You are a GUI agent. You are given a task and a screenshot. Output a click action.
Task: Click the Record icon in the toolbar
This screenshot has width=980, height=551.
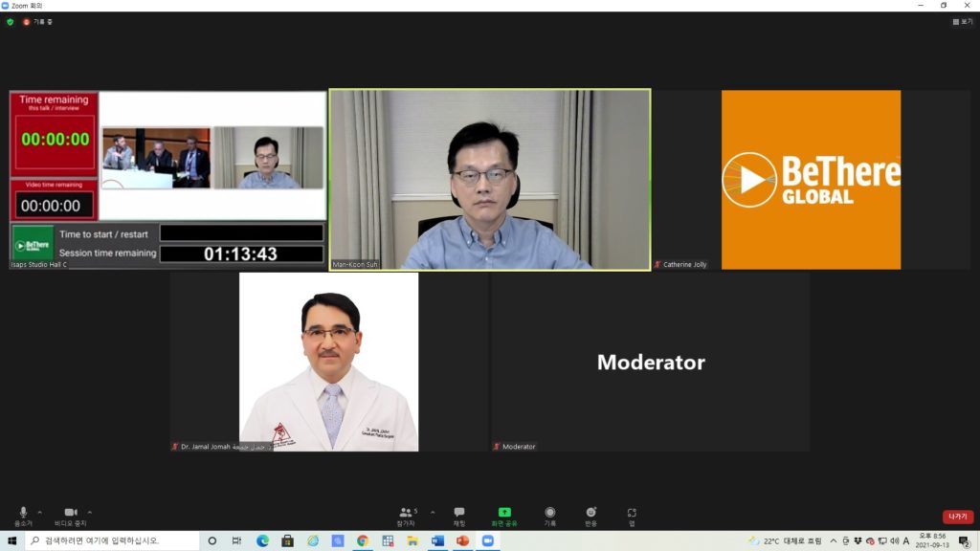549,513
